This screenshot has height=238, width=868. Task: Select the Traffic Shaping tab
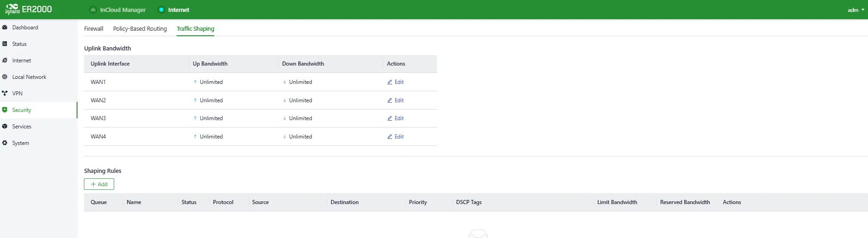pyautogui.click(x=195, y=28)
